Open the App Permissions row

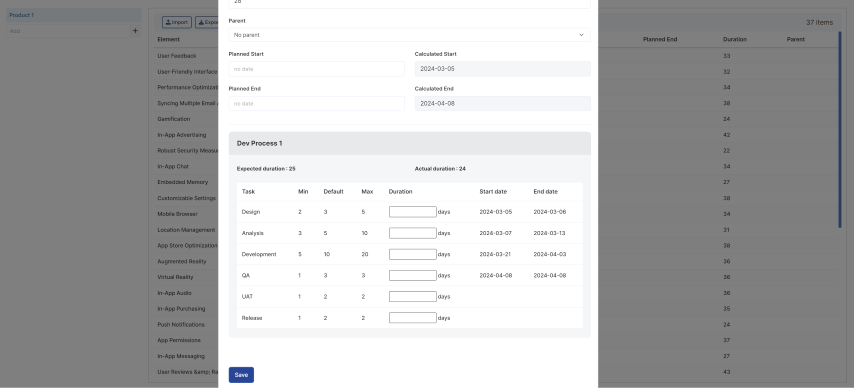(179, 340)
